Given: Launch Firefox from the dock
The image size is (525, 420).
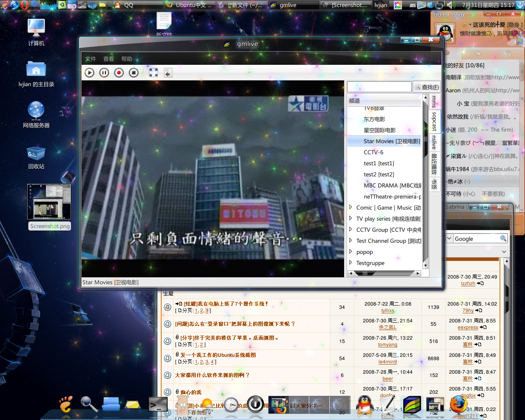Looking at the screenshot, I should tap(458, 405).
